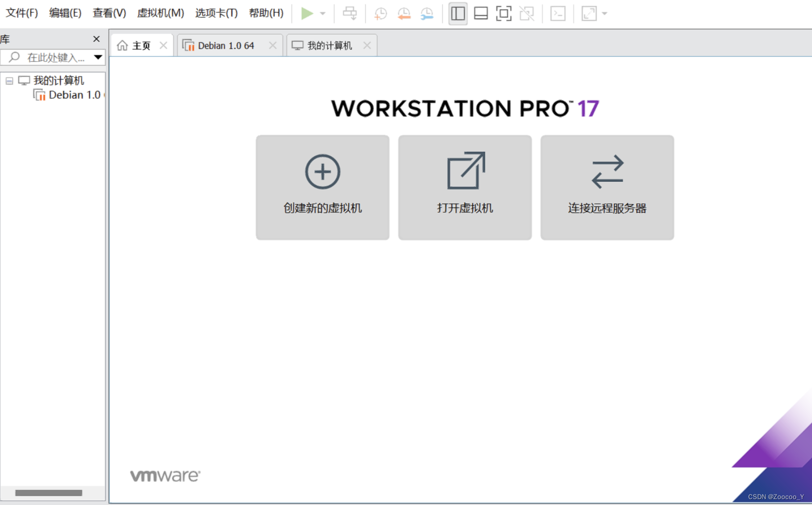Enter full screen mode via toolbar icon

(503, 13)
